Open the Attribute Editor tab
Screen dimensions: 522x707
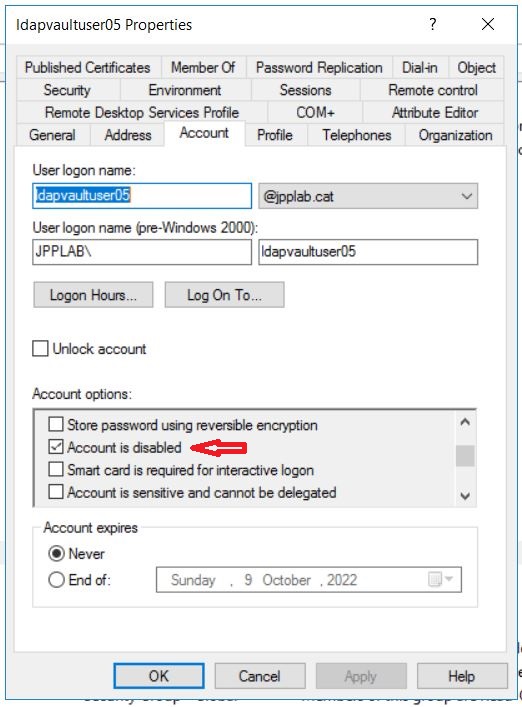pos(434,112)
